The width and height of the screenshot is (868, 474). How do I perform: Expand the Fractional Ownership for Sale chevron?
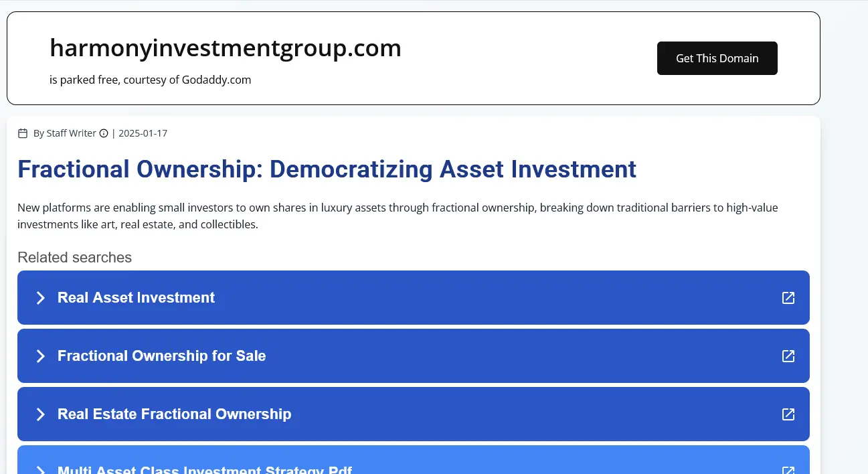tap(40, 356)
